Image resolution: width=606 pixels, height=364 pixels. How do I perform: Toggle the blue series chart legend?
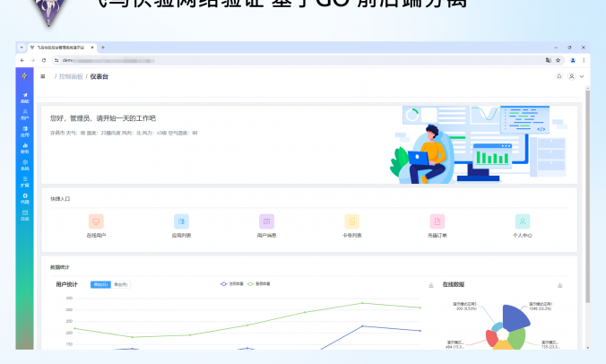231,283
